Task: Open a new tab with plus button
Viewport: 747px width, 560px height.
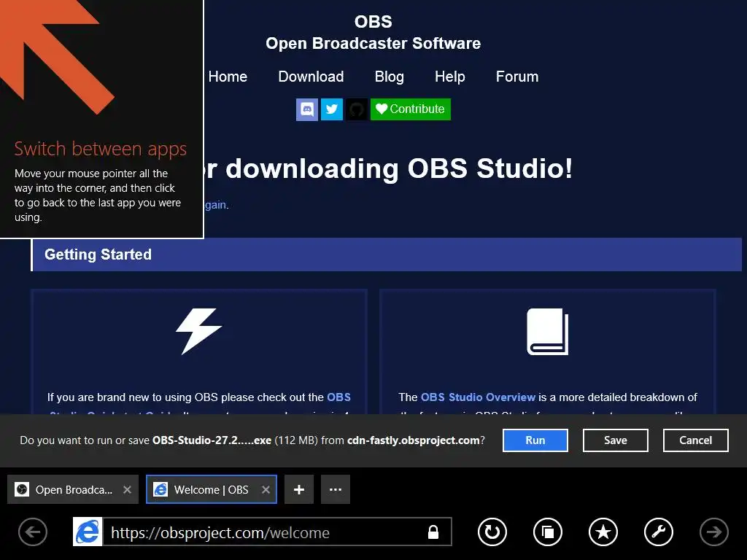Action: coord(299,489)
